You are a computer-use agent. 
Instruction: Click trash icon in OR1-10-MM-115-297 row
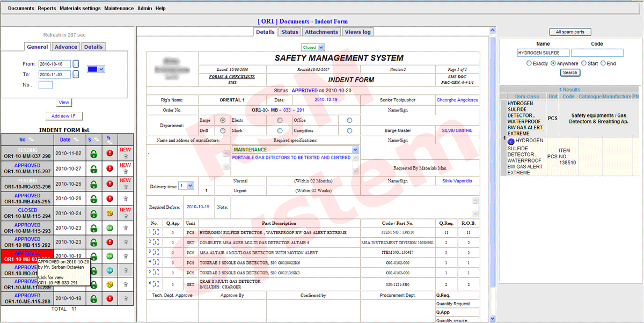pos(125,172)
